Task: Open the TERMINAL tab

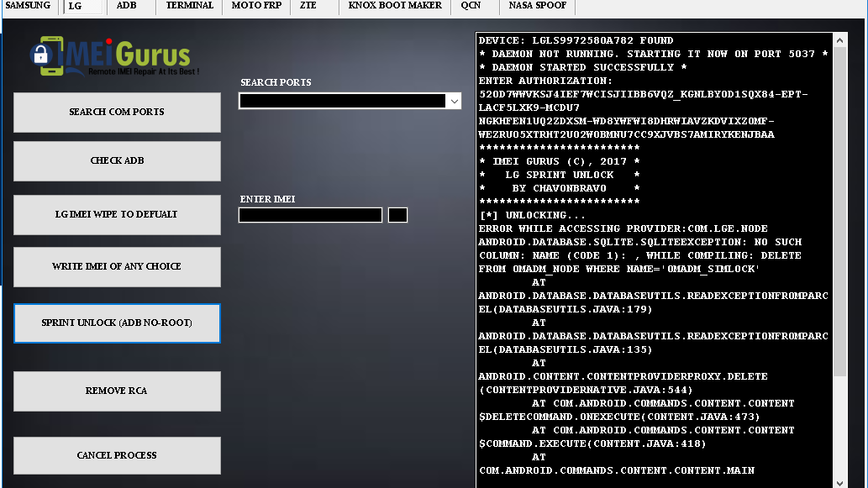Action: pos(189,6)
